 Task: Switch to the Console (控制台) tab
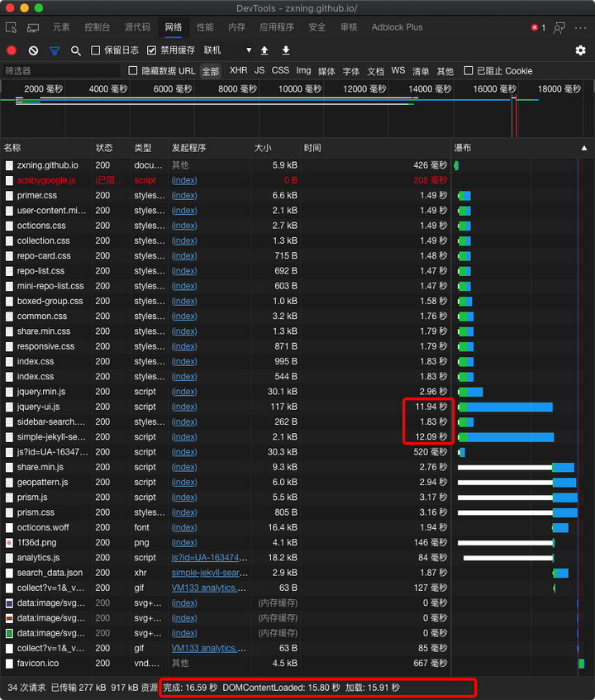tap(97, 27)
